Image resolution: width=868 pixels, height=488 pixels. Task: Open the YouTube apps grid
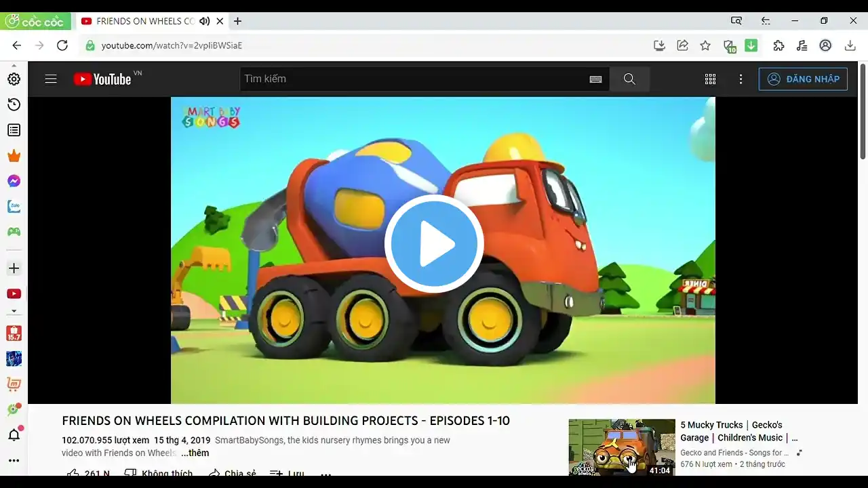click(x=710, y=79)
